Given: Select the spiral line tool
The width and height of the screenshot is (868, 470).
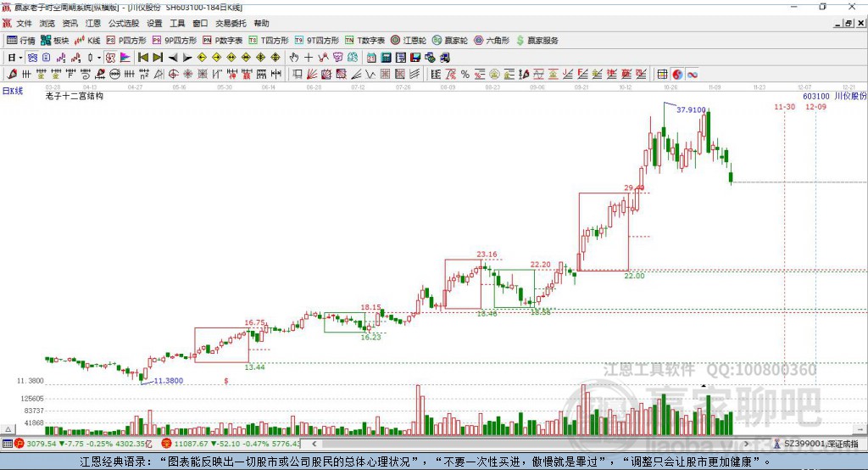Looking at the screenshot, I should point(86,75).
